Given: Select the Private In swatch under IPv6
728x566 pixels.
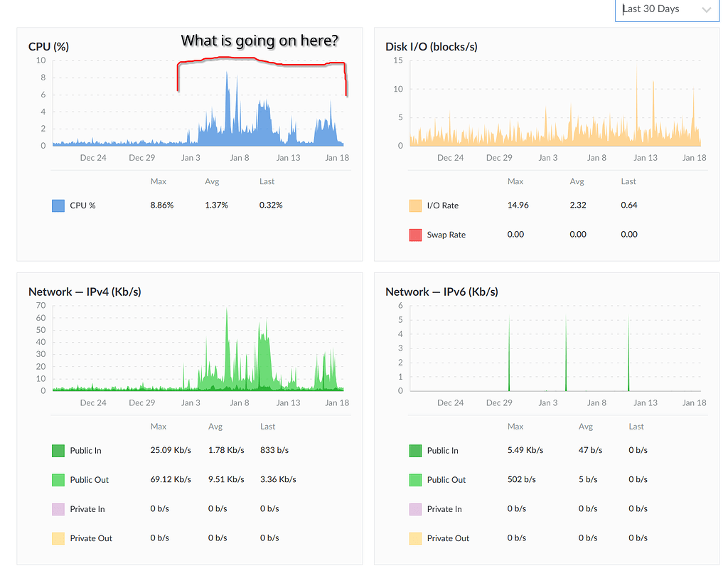Looking at the screenshot, I should pos(417,508).
